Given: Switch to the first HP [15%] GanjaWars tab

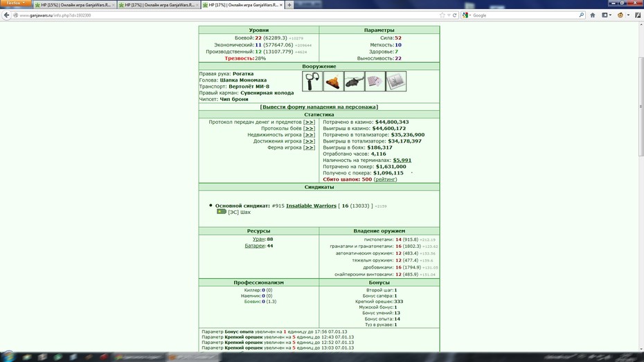Looking at the screenshot, I should click(75, 5).
